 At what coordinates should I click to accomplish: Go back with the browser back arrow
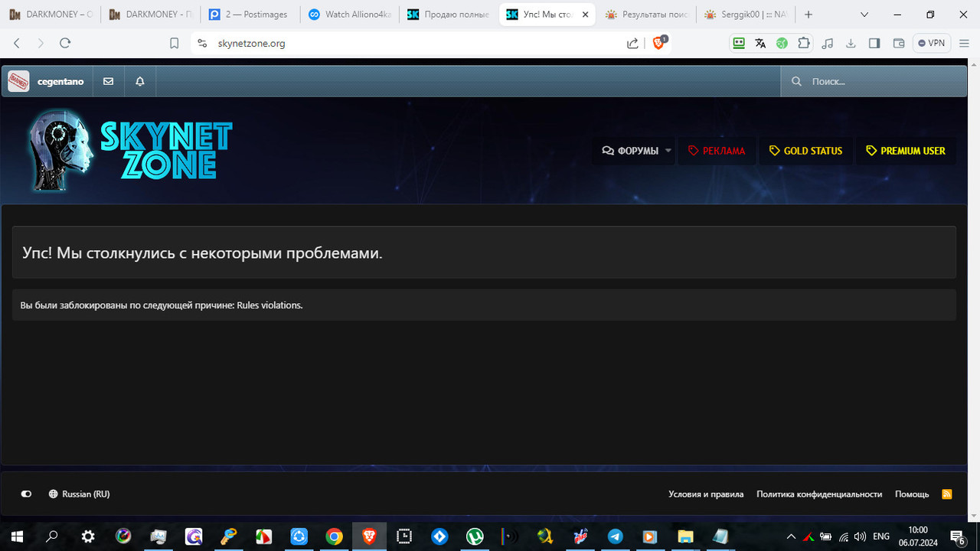point(17,44)
